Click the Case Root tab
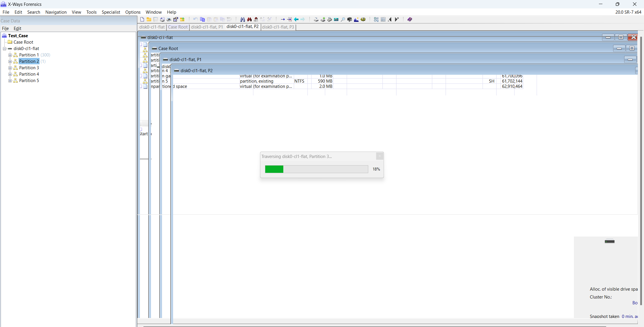The height and width of the screenshot is (327, 644). (x=177, y=27)
